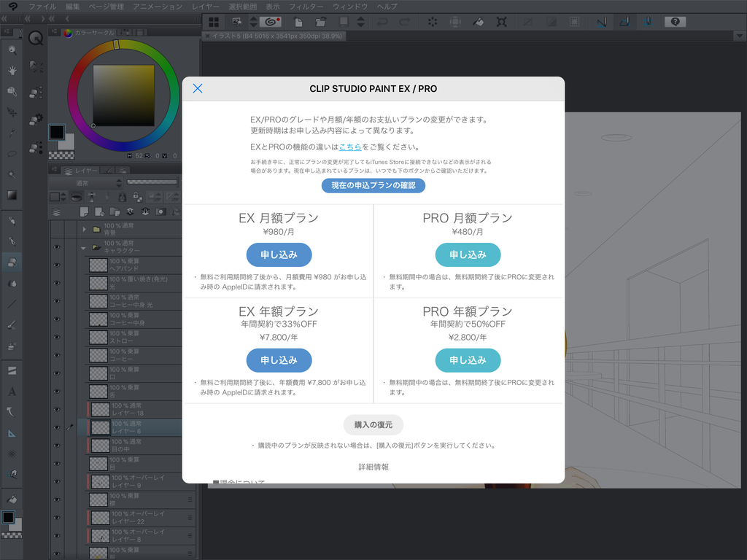The image size is (747, 560).
Task: Toggle visibility of the キャラクター folder
Action: [57, 246]
